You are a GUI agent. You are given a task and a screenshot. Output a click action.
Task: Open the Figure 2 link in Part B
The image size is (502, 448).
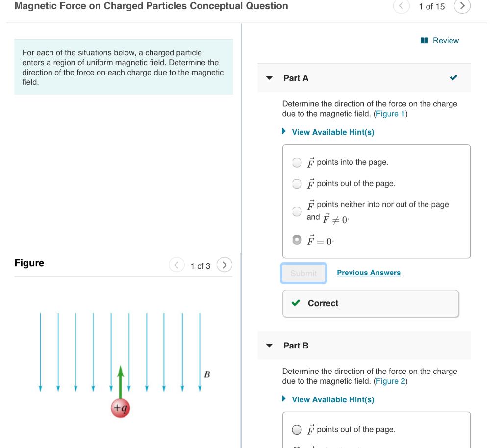390,380
